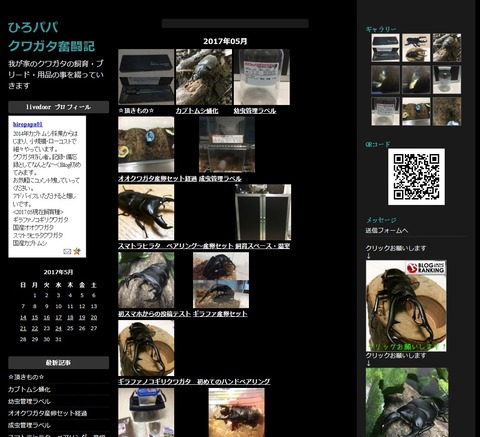This screenshot has width=480, height=437.
Task: Click the beetle in jelly post thumbnail near the page bottom
Action: 237,413
